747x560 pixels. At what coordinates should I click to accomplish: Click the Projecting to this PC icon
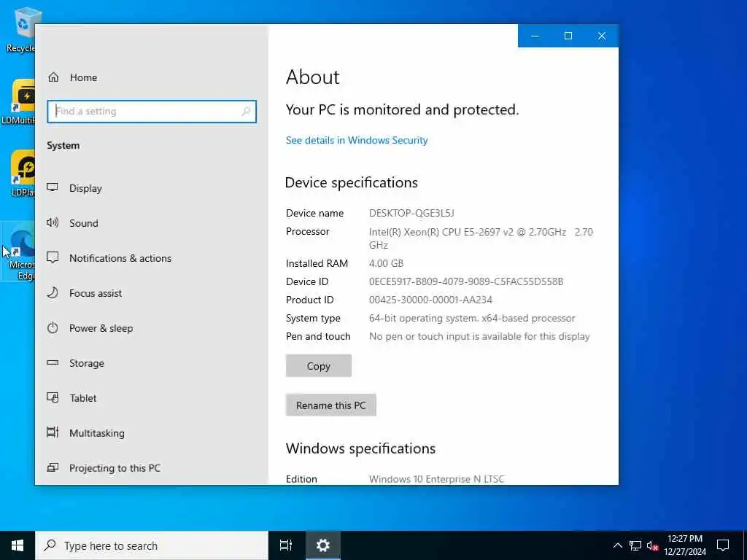point(53,467)
